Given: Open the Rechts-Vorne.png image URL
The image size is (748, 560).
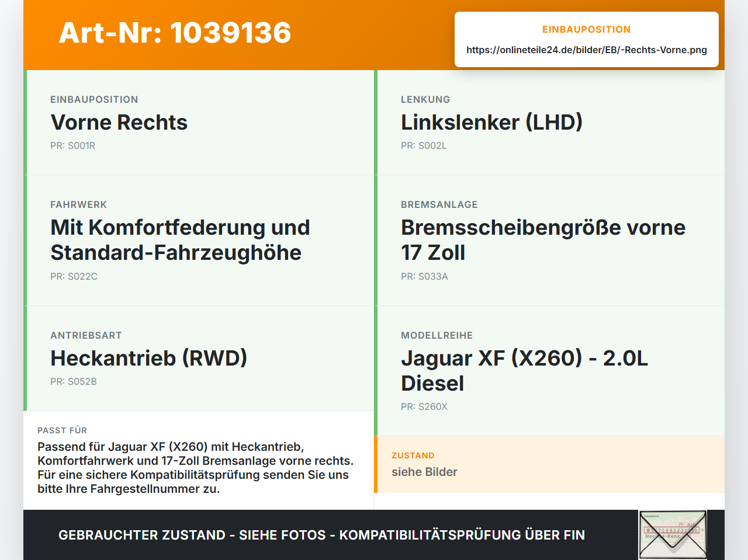Looking at the screenshot, I should tap(587, 50).
